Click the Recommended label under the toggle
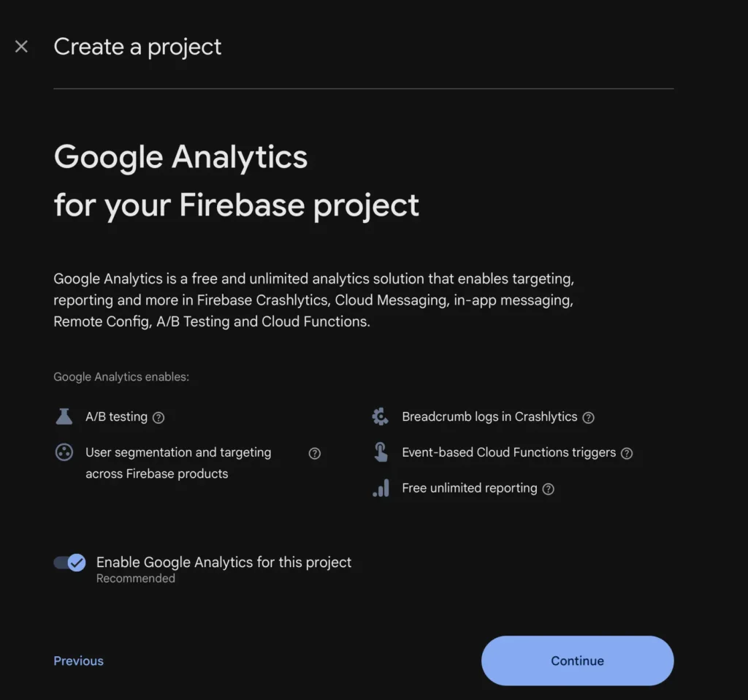Viewport: 748px width, 700px height. pos(136,578)
